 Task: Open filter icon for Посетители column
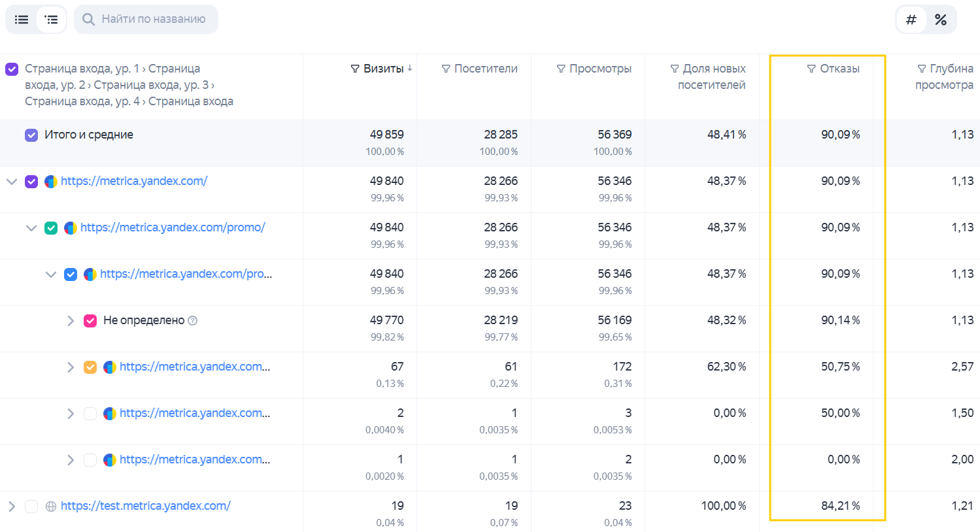coord(446,69)
